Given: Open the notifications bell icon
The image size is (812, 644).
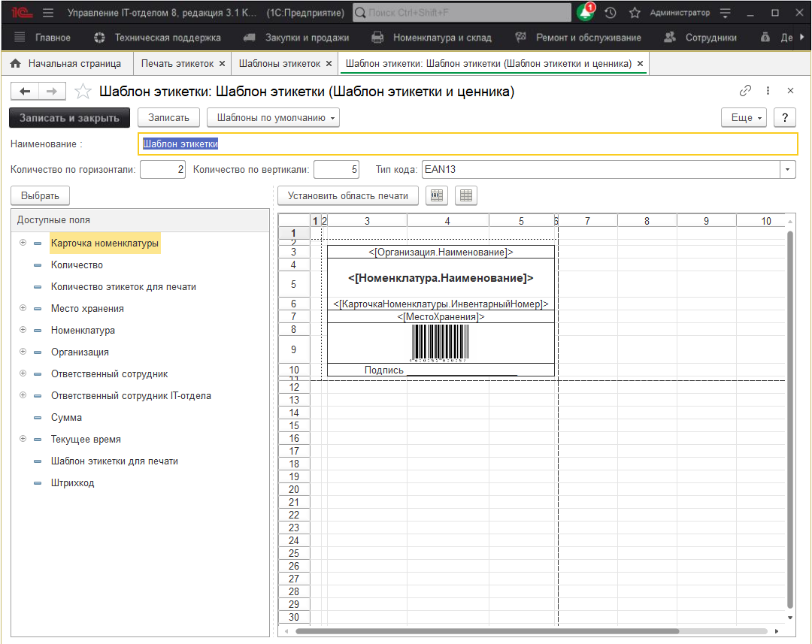Looking at the screenshot, I should 585,13.
